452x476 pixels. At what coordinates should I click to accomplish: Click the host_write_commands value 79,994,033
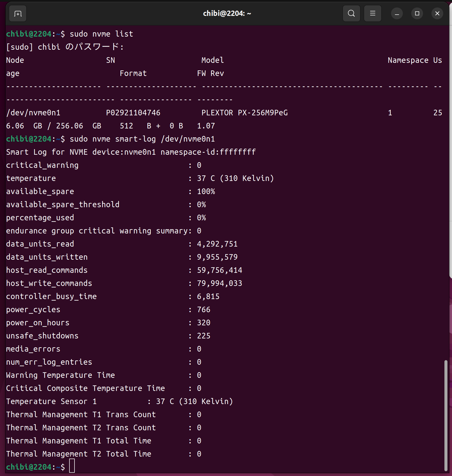[219, 283]
